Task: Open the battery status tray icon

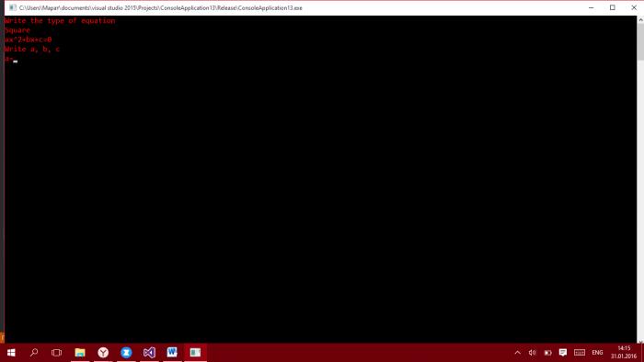Action: [x=548, y=353]
